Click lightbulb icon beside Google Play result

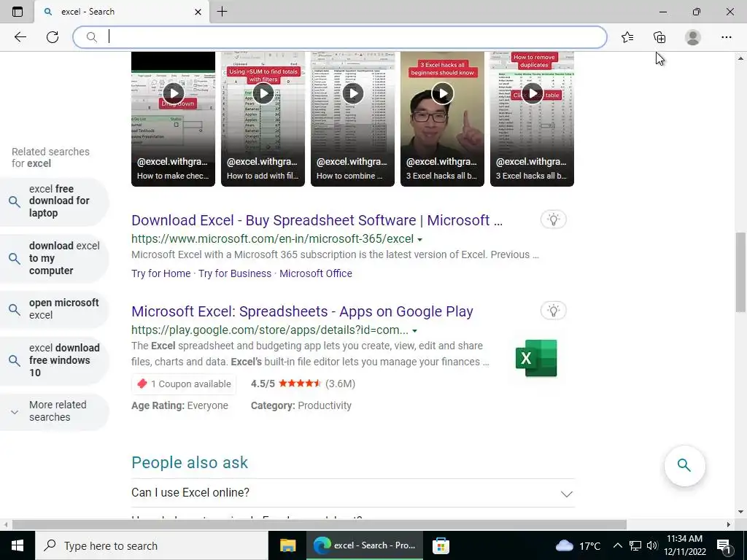553,311
